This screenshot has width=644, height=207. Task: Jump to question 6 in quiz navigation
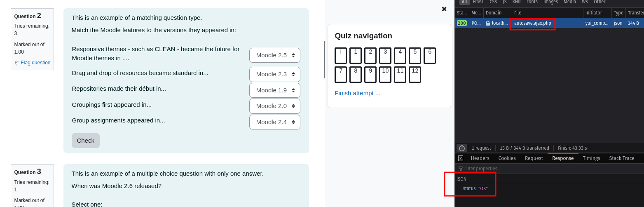click(x=430, y=56)
